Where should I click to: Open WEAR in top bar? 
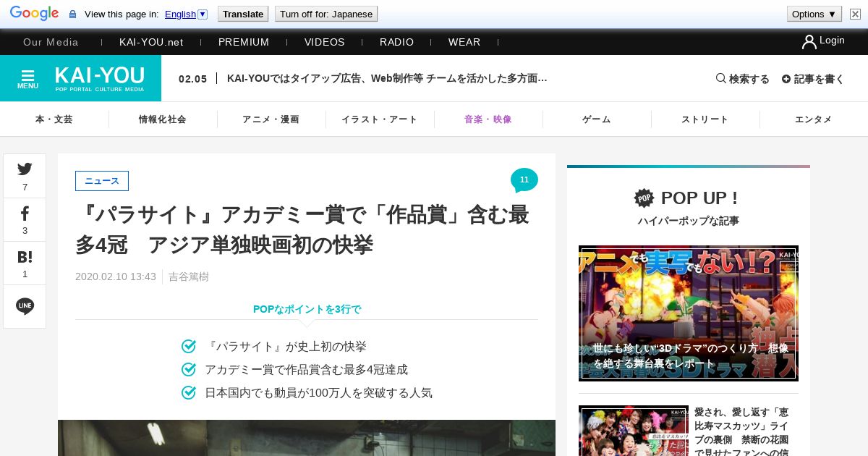(x=464, y=42)
